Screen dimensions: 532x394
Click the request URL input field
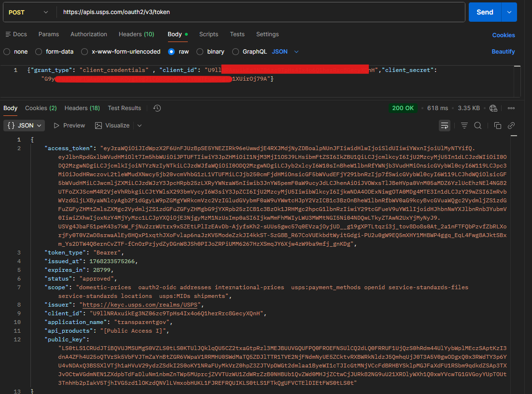(261, 12)
